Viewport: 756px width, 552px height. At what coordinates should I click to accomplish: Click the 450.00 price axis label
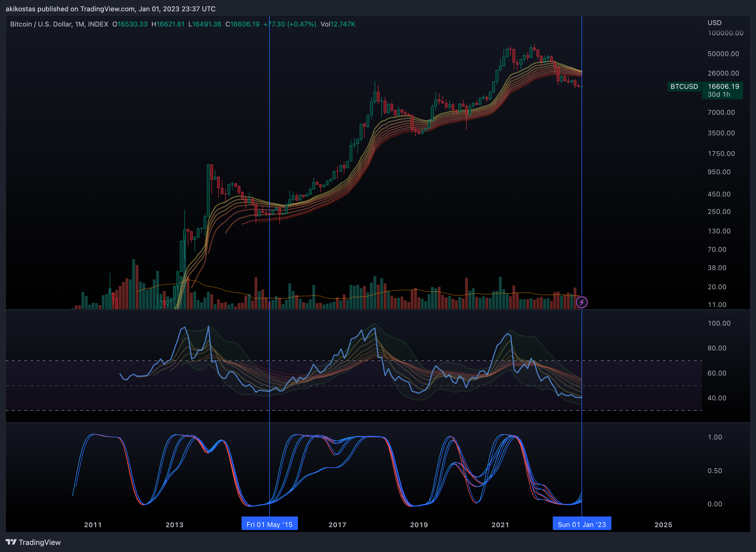pyautogui.click(x=719, y=194)
